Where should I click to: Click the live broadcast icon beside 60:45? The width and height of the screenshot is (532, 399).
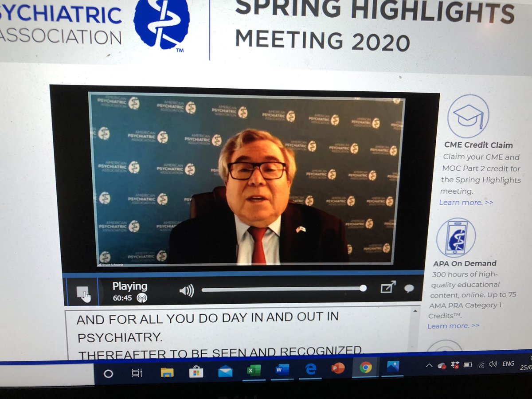pos(142,297)
